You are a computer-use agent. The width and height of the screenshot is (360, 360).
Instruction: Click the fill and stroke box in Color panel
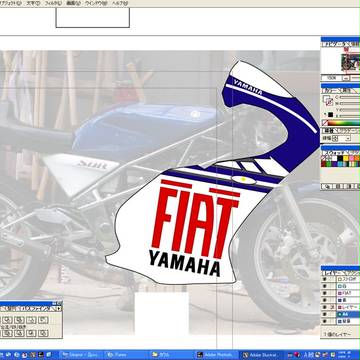[327, 100]
